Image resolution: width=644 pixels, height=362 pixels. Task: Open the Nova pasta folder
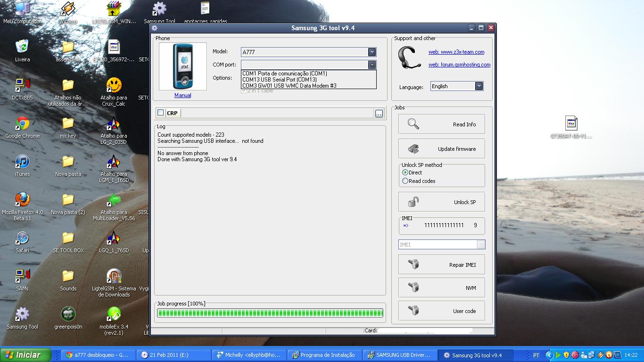coord(68,165)
